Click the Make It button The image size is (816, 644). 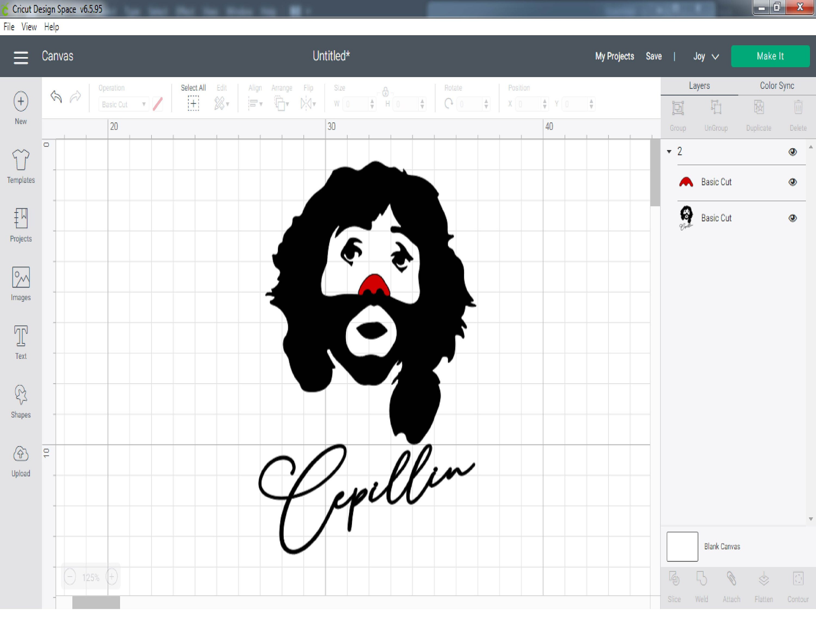click(770, 56)
